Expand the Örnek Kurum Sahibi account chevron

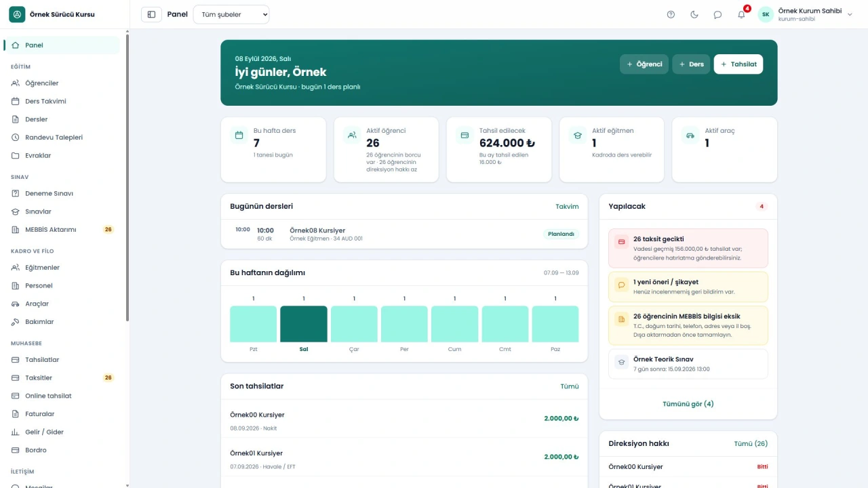(x=850, y=14)
